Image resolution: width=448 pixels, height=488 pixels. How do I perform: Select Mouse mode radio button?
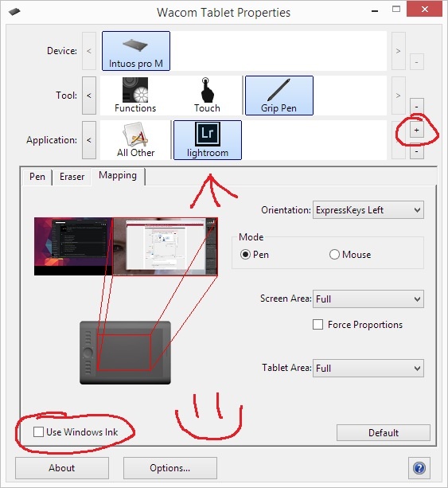point(334,255)
